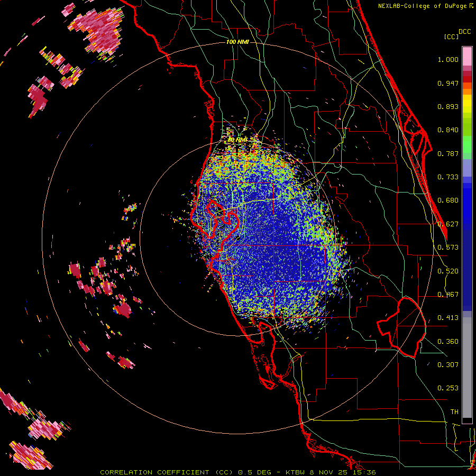Click the TH threshold label

(x=454, y=412)
